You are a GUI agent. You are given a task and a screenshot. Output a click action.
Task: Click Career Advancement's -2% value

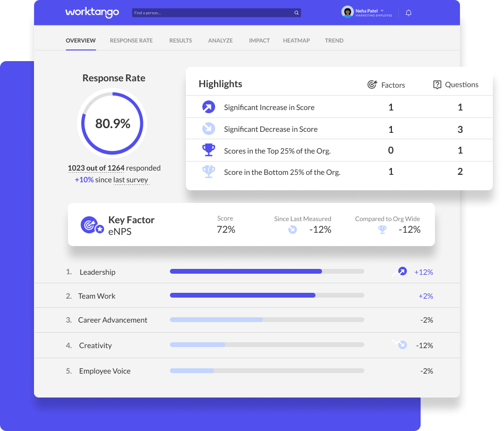tap(426, 320)
